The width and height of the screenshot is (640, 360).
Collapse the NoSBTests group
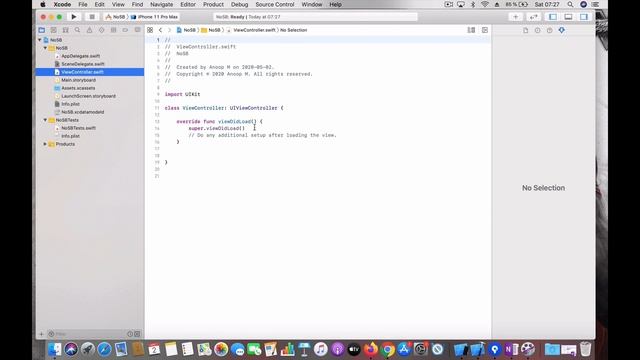[x=45, y=120]
